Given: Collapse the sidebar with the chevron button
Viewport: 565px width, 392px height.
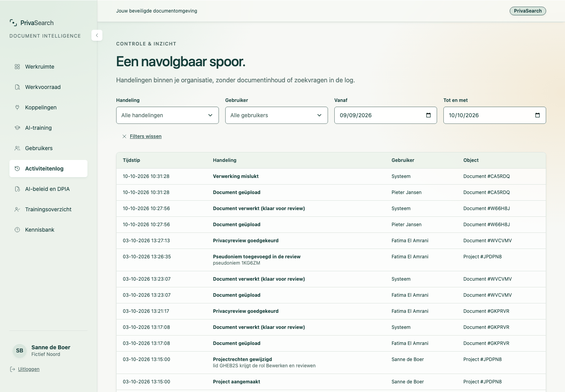Looking at the screenshot, I should pos(97,35).
